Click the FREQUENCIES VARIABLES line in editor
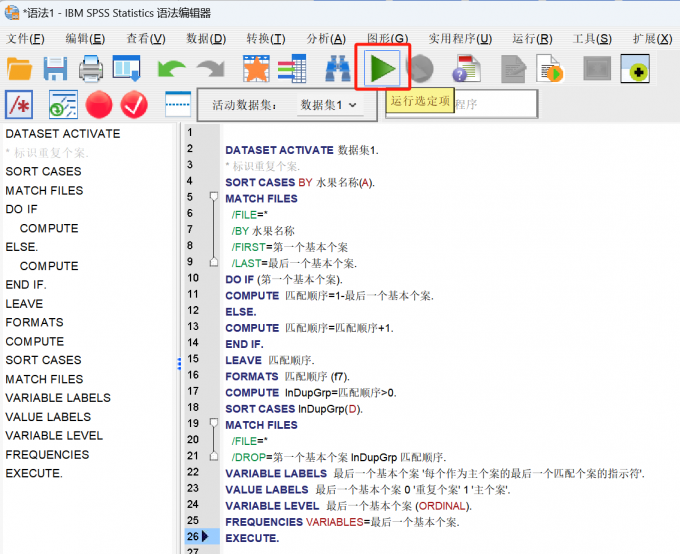 342,522
